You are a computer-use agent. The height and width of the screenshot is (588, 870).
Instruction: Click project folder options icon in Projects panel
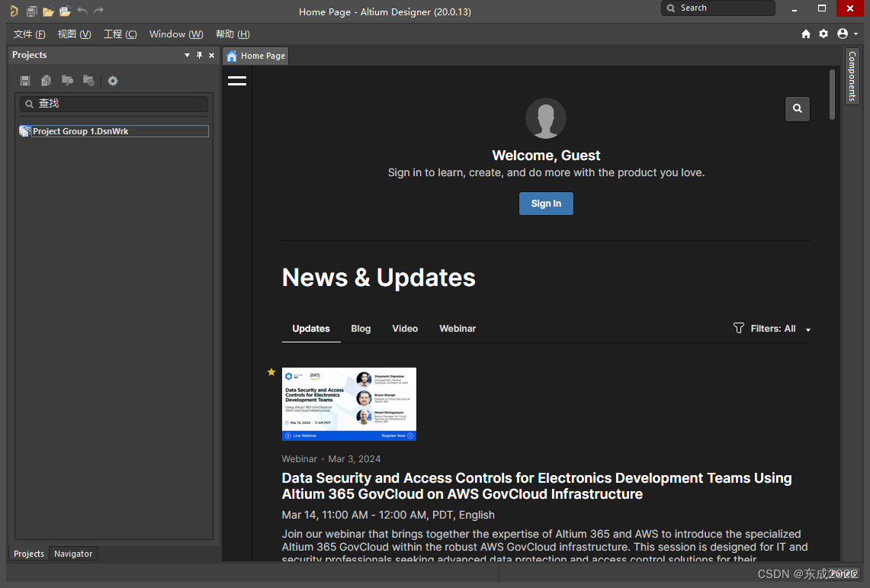[88, 81]
